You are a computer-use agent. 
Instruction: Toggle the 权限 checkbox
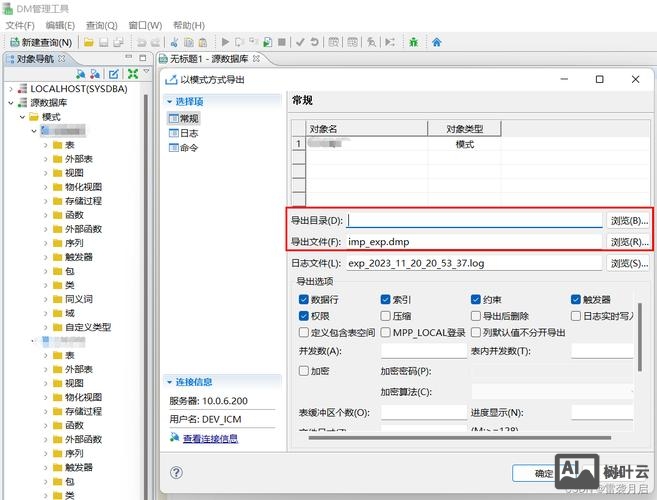[304, 316]
